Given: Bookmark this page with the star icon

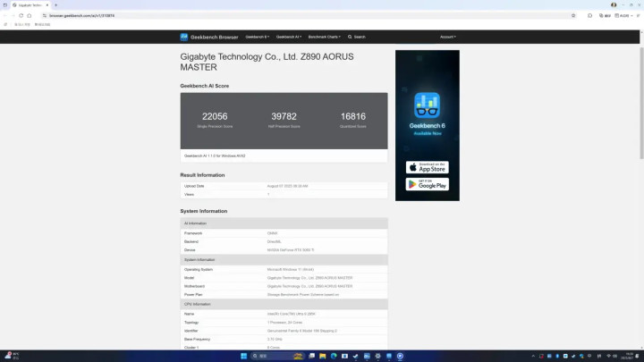Looking at the screenshot, I should 573,15.
